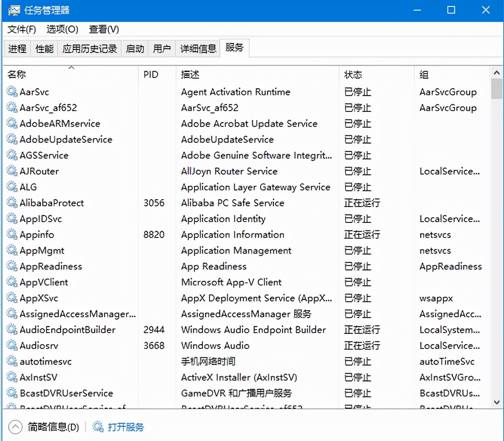Open the 查看(V) menu
Screen dimensions: 504x441
(x=103, y=29)
